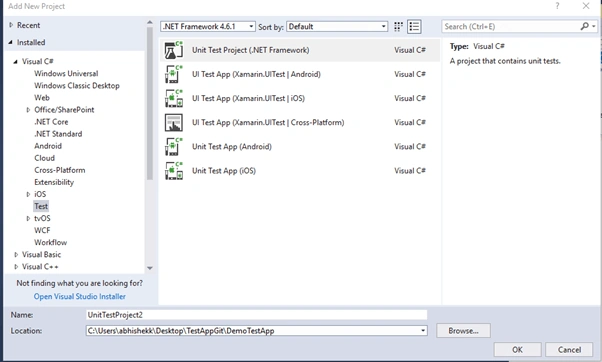Open the .NET Framework 4.6.1 version dropdown

coord(208,26)
